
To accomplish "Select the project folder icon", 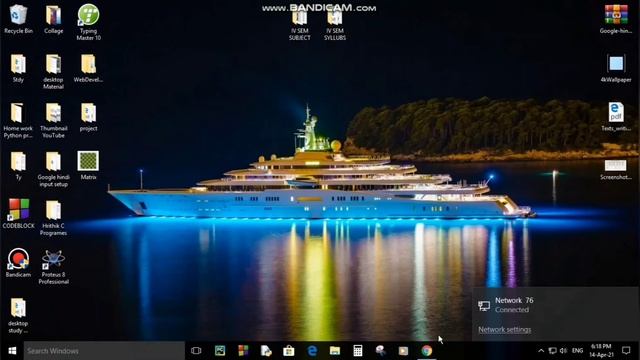I will point(89,117).
